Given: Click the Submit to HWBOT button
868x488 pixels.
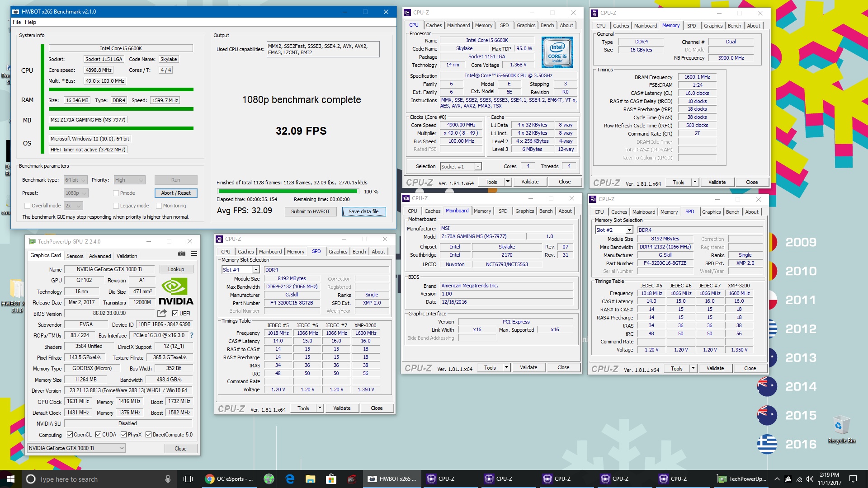Looking at the screenshot, I should (x=311, y=211).
